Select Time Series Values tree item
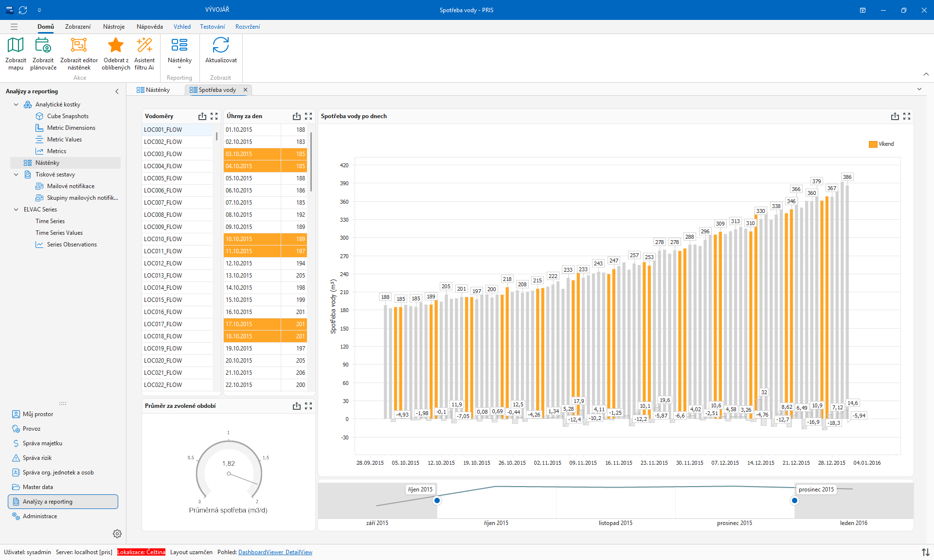 pyautogui.click(x=59, y=233)
